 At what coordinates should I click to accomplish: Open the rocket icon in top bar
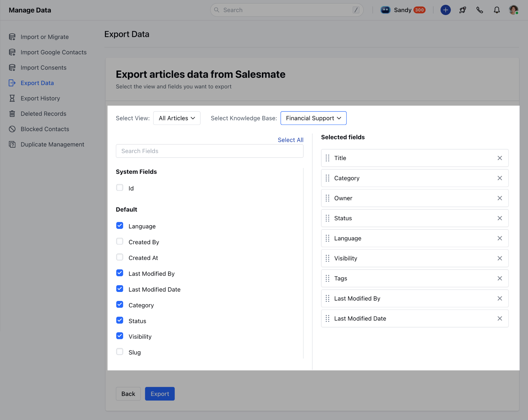[x=462, y=10]
